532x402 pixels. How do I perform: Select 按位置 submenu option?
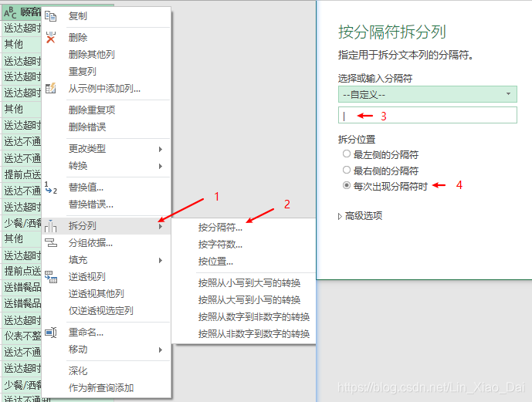click(x=215, y=262)
